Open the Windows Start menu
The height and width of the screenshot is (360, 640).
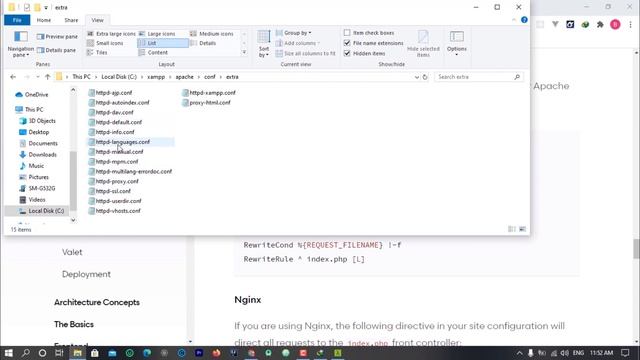coord(8,353)
